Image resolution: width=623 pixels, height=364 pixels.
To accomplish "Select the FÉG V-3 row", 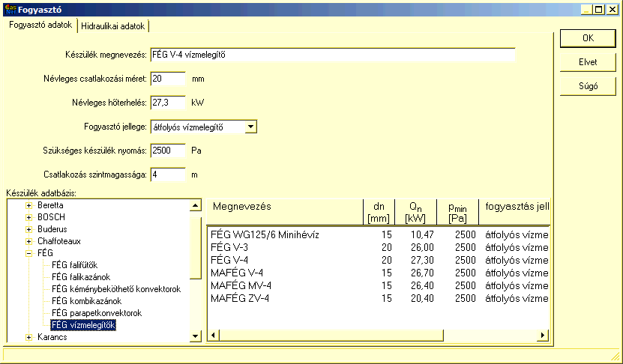I will pos(379,247).
